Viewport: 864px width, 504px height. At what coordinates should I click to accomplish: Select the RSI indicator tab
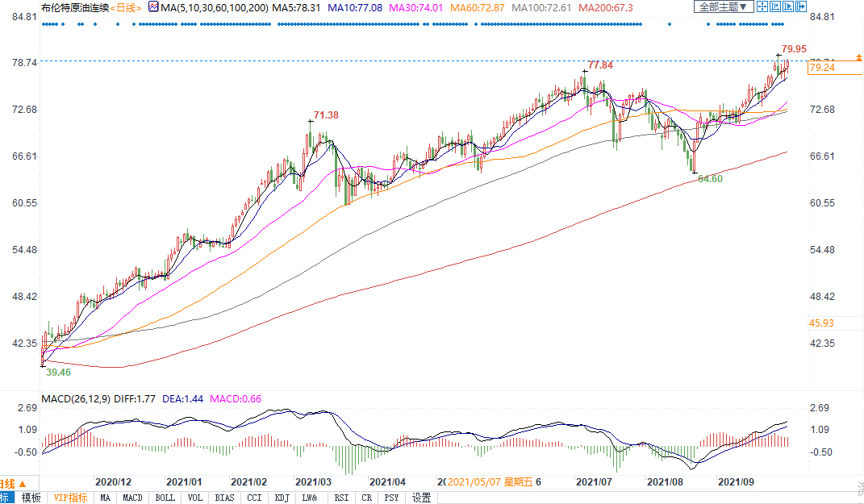coord(341,498)
